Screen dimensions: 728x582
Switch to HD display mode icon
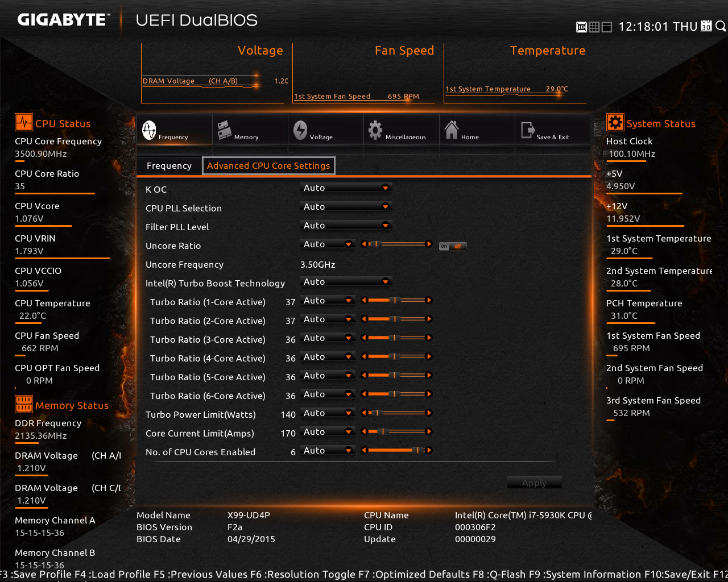(x=581, y=27)
